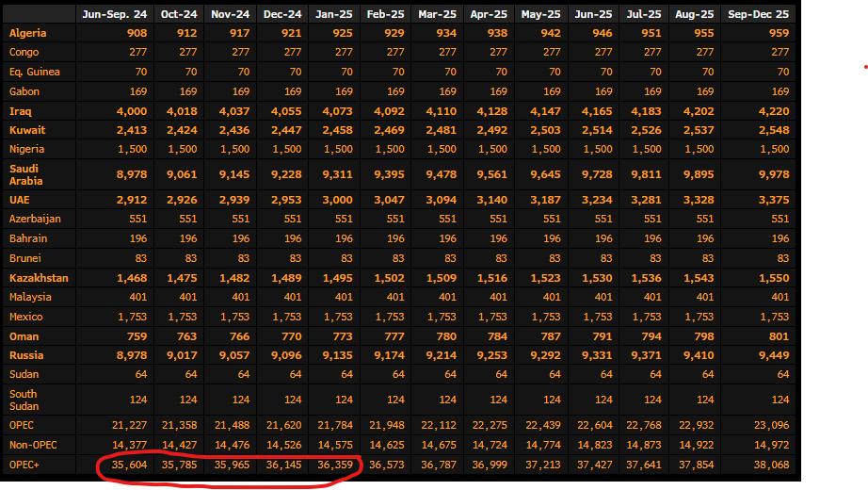
Task: Select the Saudi Arabia row label
Action: (26, 174)
